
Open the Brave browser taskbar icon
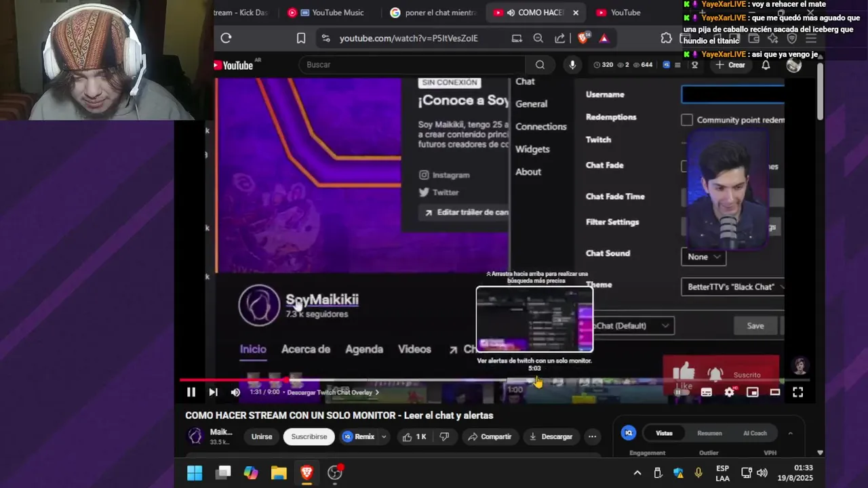(x=307, y=473)
